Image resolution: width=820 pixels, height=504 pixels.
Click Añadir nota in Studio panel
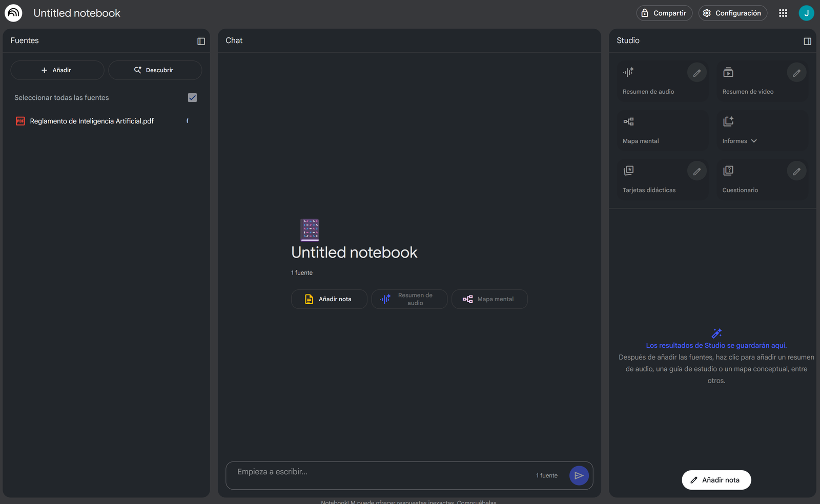click(x=716, y=480)
